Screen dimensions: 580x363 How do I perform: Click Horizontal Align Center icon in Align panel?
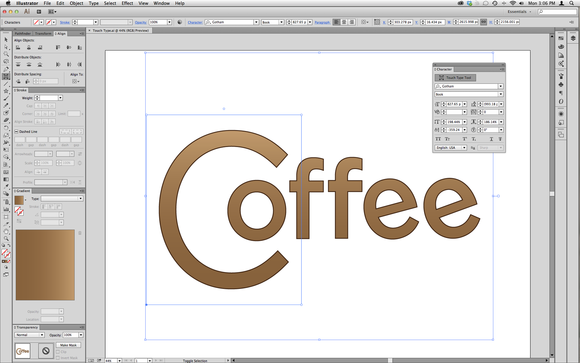coord(29,47)
